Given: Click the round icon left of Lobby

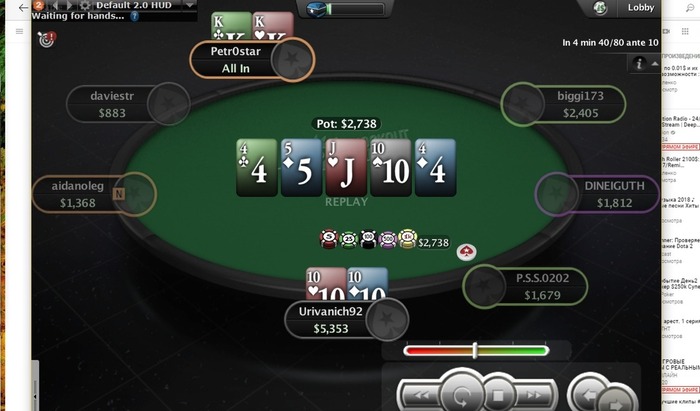Looking at the screenshot, I should 600,8.
